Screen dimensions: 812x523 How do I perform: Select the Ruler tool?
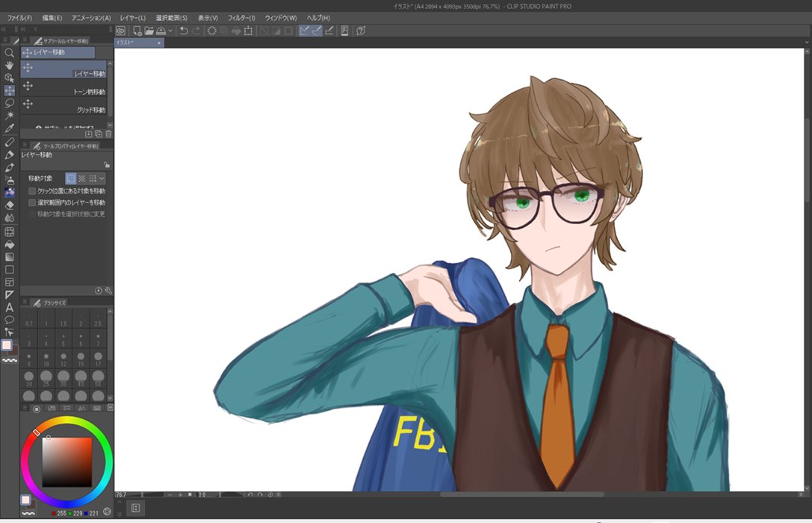tap(9, 294)
